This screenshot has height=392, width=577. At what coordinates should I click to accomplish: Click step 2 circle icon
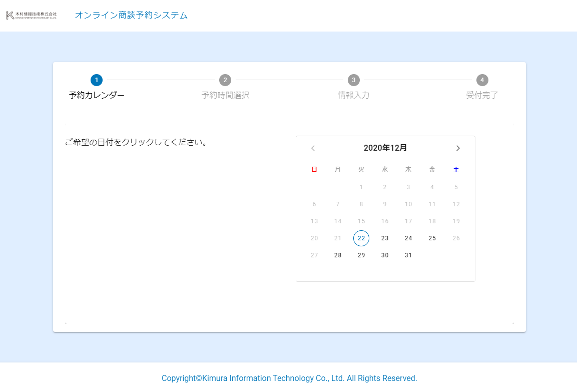[x=225, y=80]
